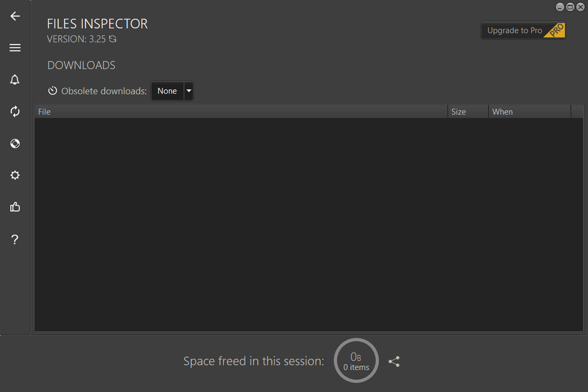
Task: Click the back arrow in the sidebar
Action: click(15, 16)
